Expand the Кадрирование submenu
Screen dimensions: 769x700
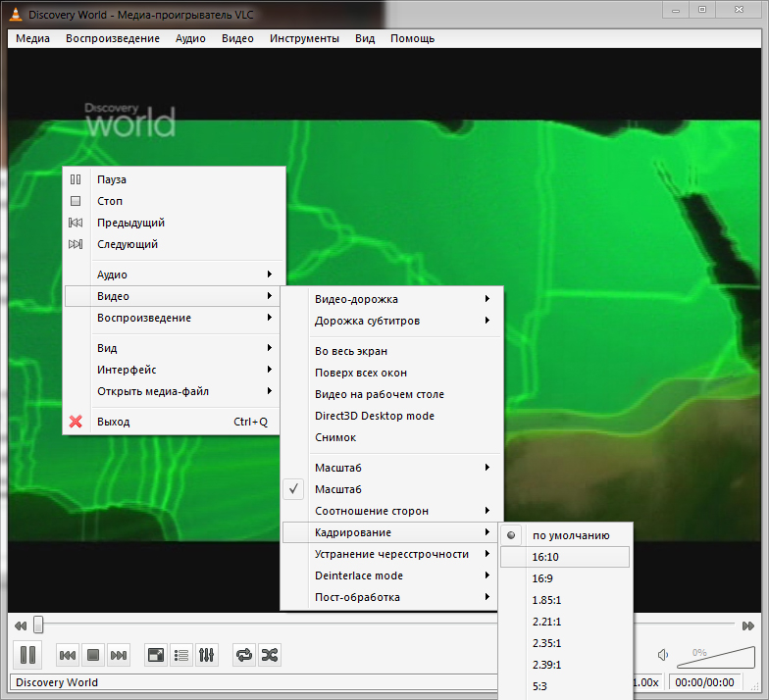pos(390,532)
